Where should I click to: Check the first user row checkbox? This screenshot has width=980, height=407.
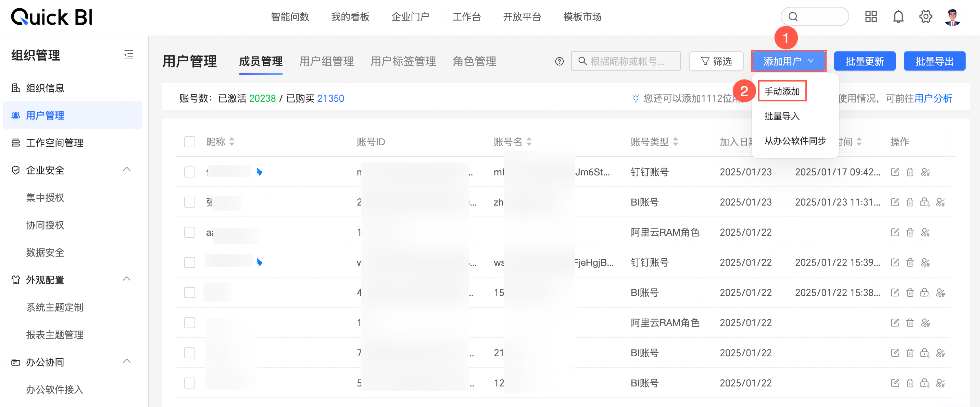[189, 172]
